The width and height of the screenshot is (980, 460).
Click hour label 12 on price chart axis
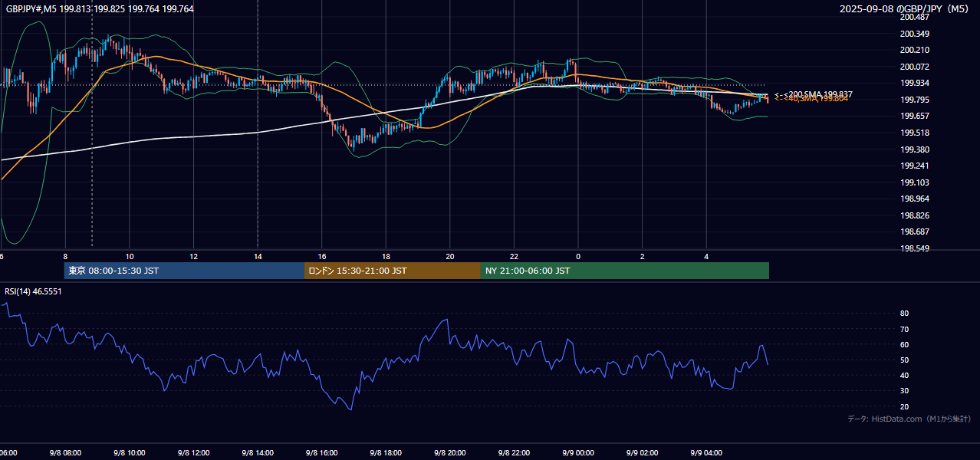point(194,256)
